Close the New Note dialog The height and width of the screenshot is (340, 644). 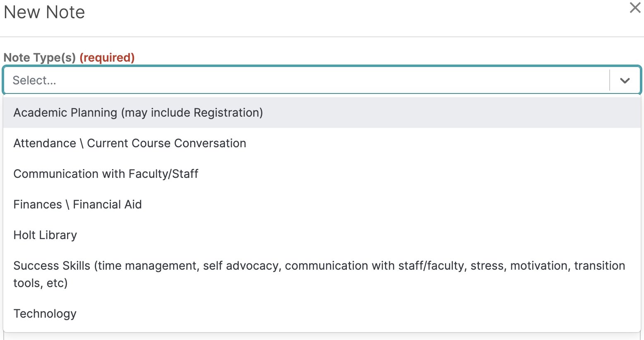coord(635,7)
